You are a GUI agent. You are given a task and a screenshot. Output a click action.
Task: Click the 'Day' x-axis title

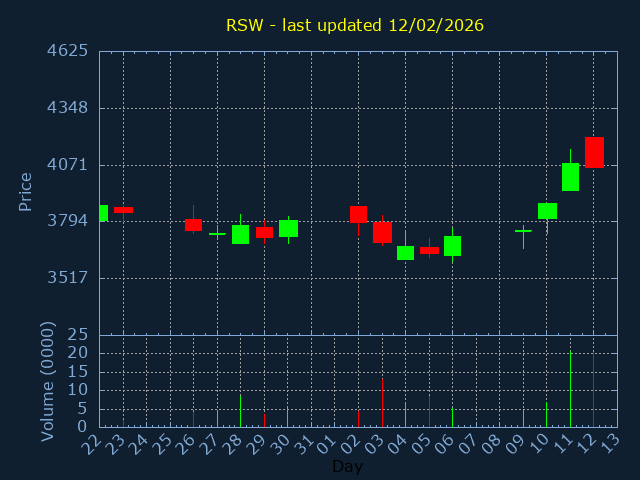point(348,466)
